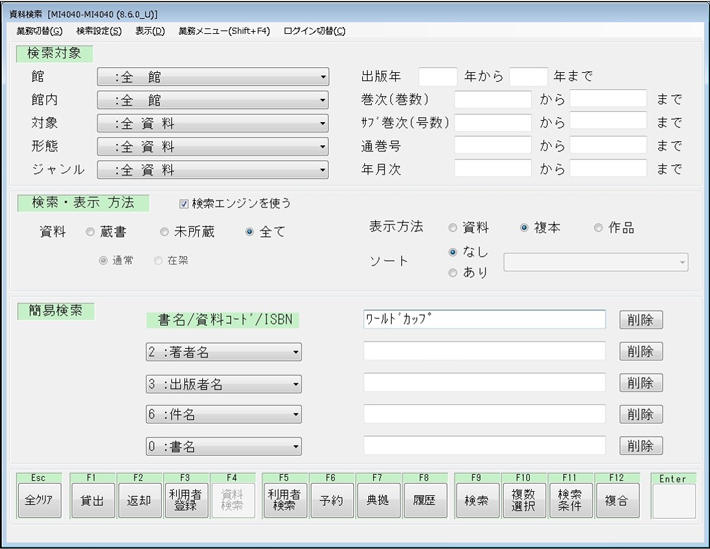Open the 表示(D) menu
The height and width of the screenshot is (549, 710).
click(x=150, y=31)
